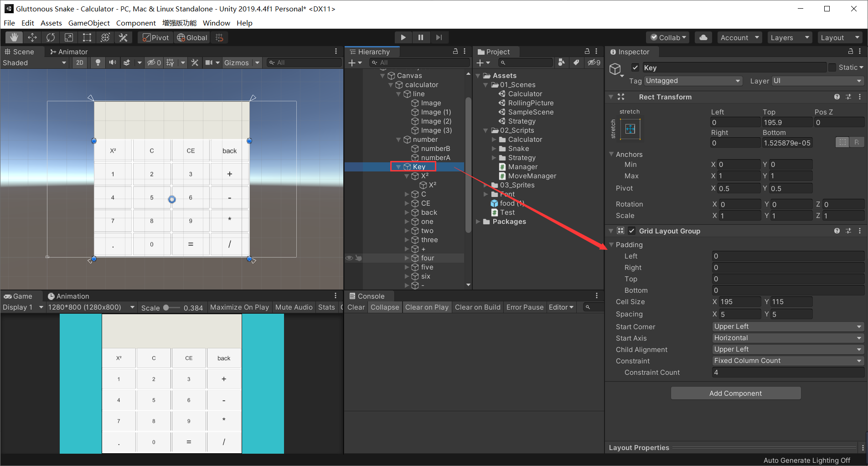
Task: Open the GameObject menu
Action: (x=89, y=23)
